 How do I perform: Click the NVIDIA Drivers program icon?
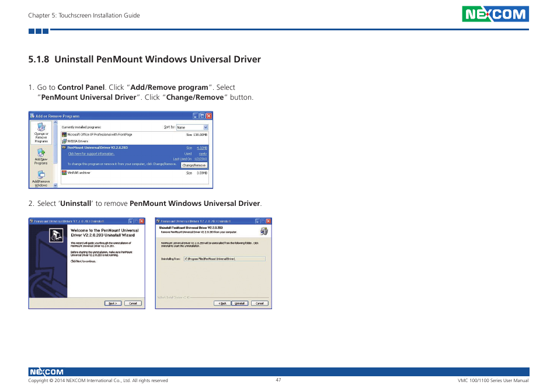(x=64, y=141)
